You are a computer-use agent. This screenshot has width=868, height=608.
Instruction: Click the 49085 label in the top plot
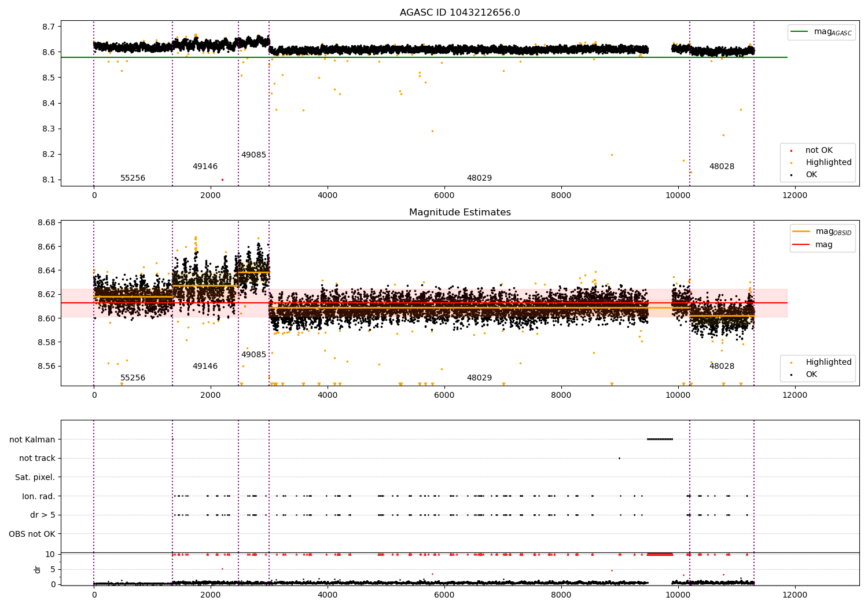254,155
